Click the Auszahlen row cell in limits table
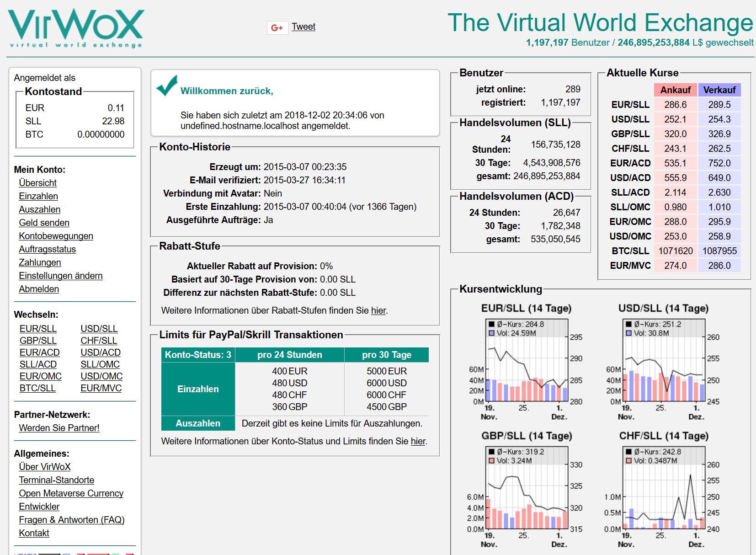This screenshot has width=756, height=555. pos(198,423)
